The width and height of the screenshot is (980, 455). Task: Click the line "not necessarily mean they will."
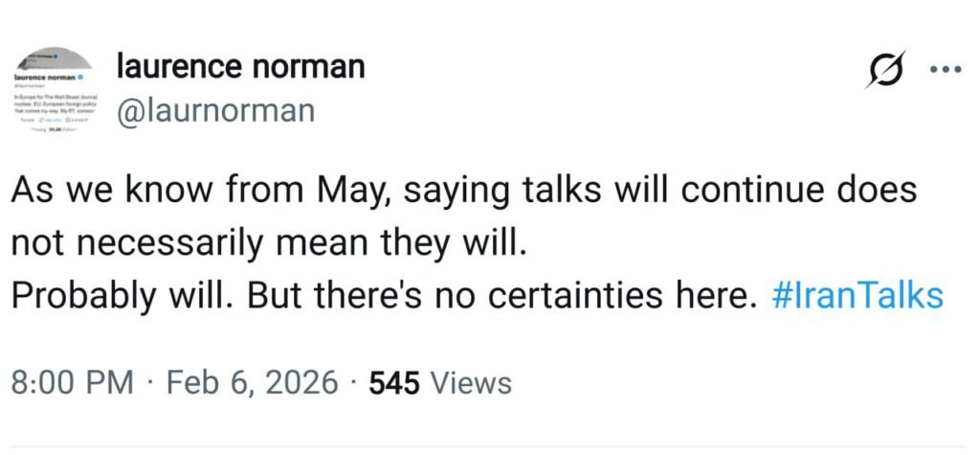pyautogui.click(x=269, y=243)
